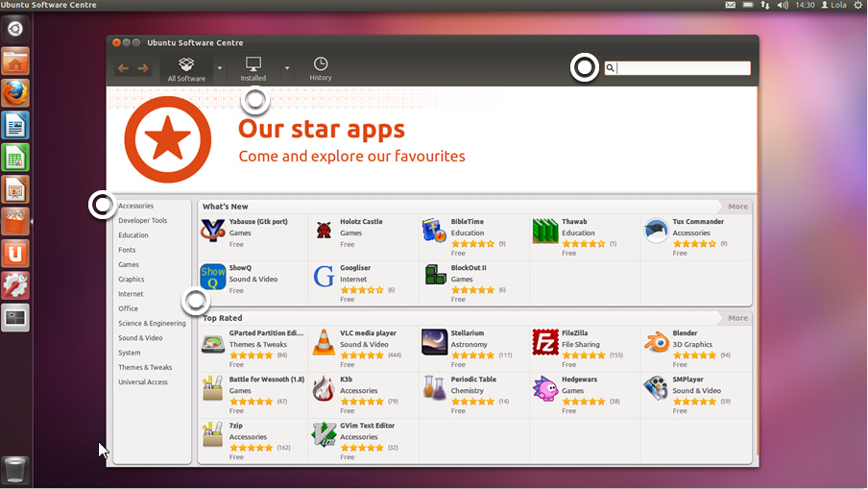Click the "Astronomy" label under Stellarium
Viewport: 868px width, 490px height.
tap(469, 344)
